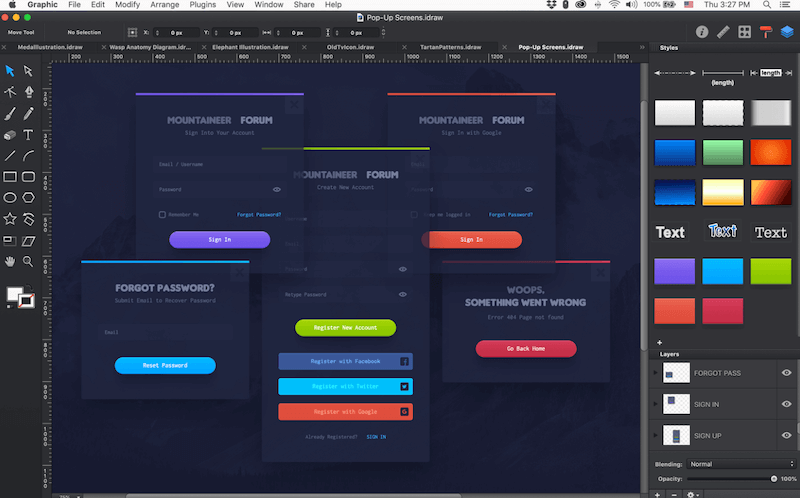Screen dimensions: 800x498
Task: Click the X position stepper
Action: (x=157, y=32)
